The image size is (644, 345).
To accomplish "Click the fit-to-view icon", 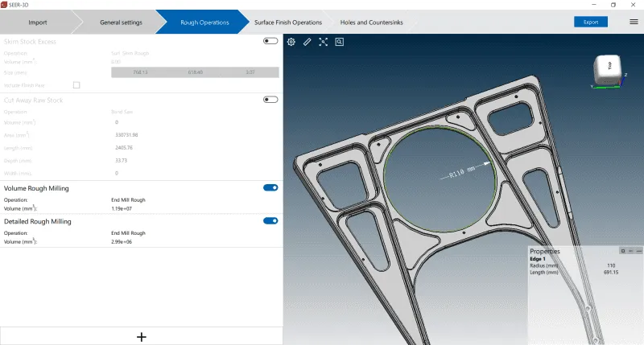I will pyautogui.click(x=324, y=42).
